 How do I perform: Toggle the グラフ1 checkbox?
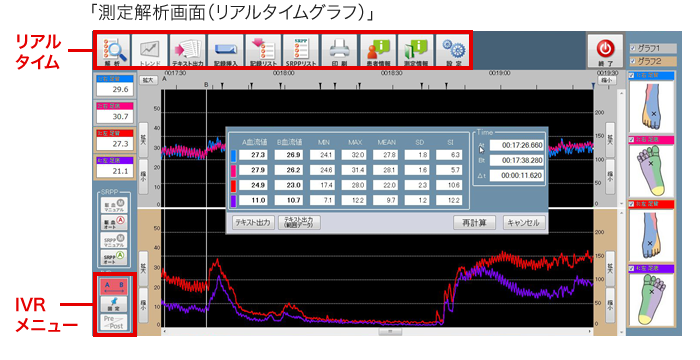click(633, 48)
